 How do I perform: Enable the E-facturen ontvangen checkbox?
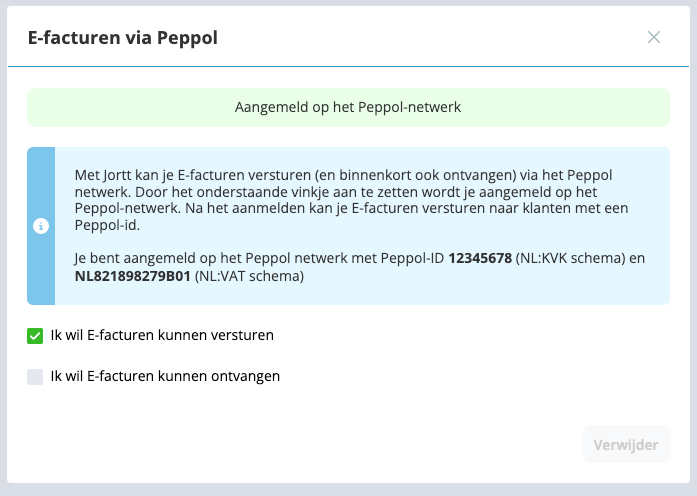click(35, 377)
